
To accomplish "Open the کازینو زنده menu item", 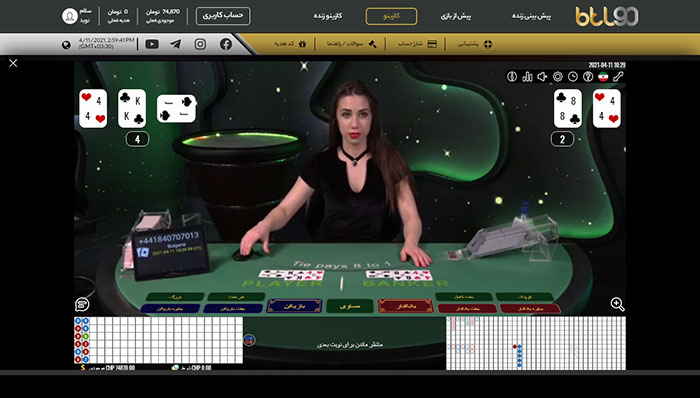I will coord(328,17).
